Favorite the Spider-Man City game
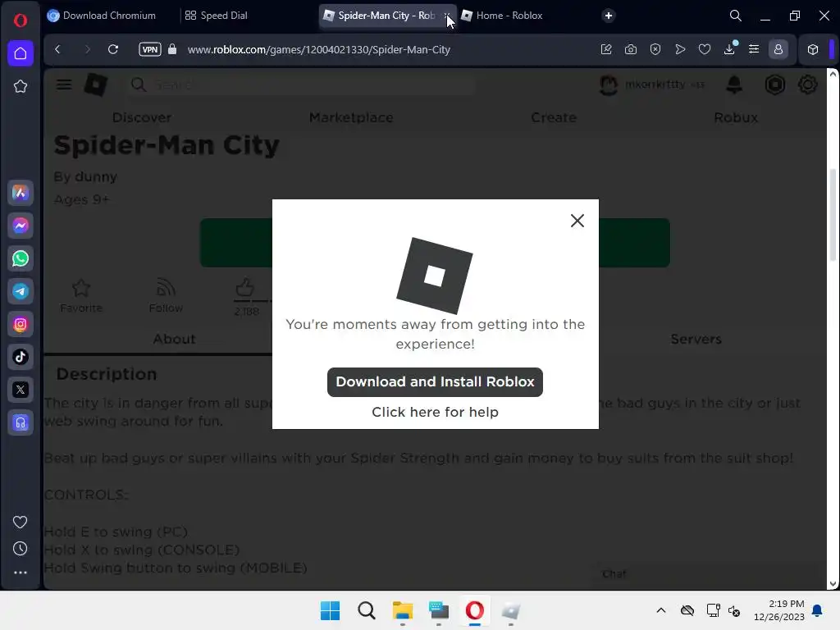 (81, 295)
